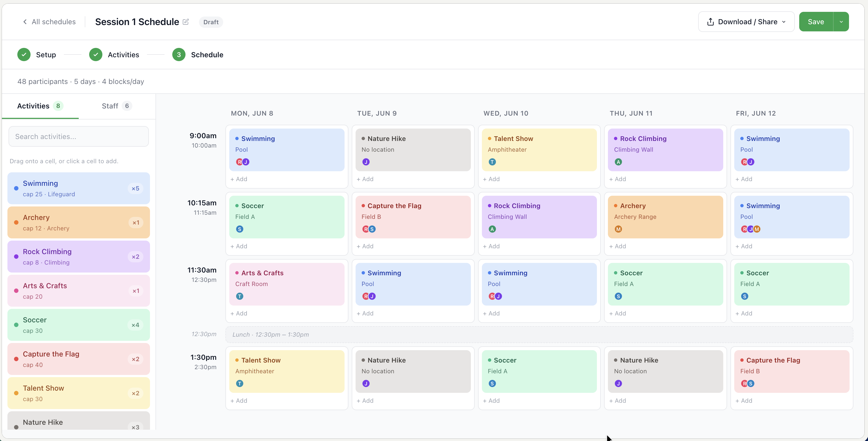
Task: Open Friday 1:30pm Capture the Flag block
Action: 791,371
